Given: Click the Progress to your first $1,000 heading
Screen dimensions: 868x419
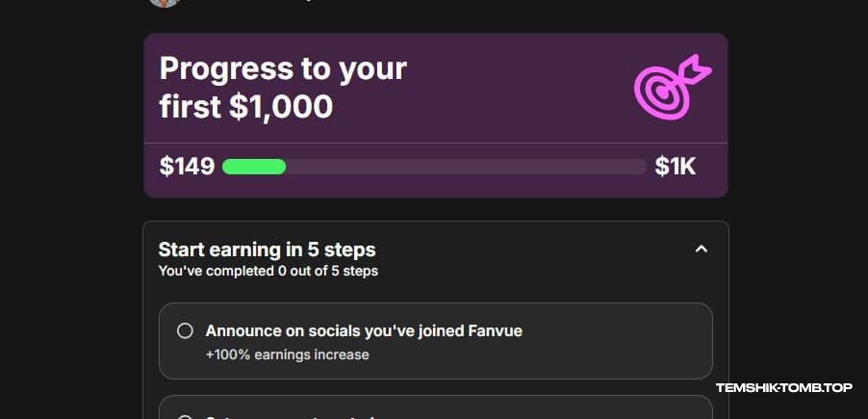Looking at the screenshot, I should pyautogui.click(x=283, y=88).
